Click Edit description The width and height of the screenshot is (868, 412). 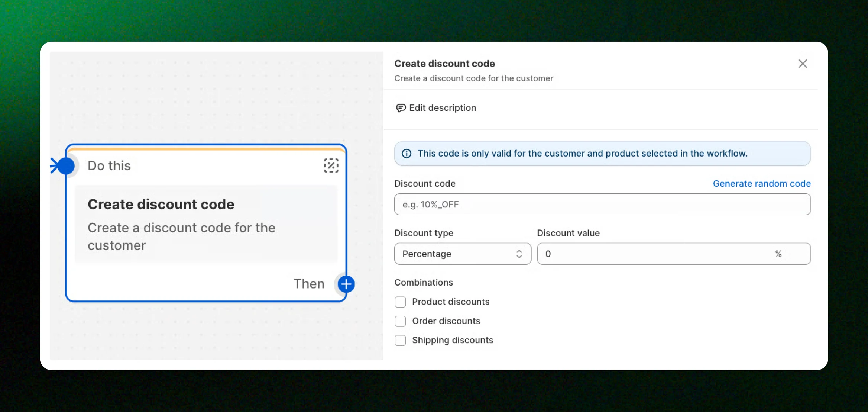tap(442, 108)
